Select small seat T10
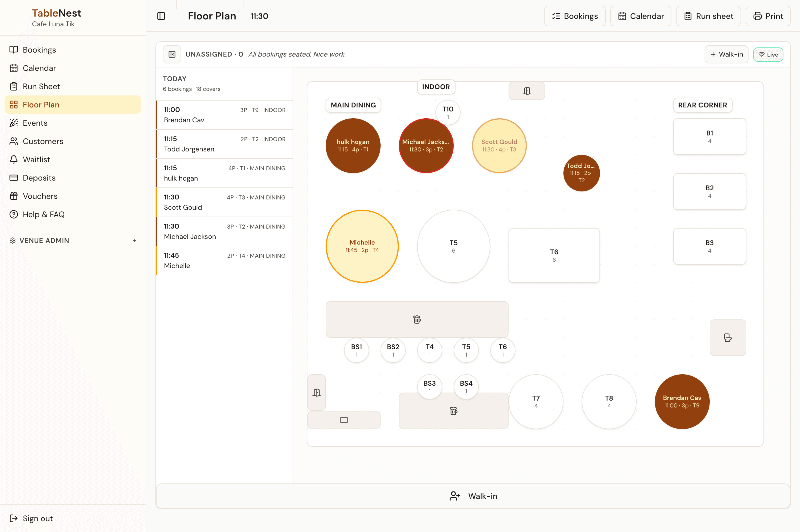The width and height of the screenshot is (800, 532). 448,112
